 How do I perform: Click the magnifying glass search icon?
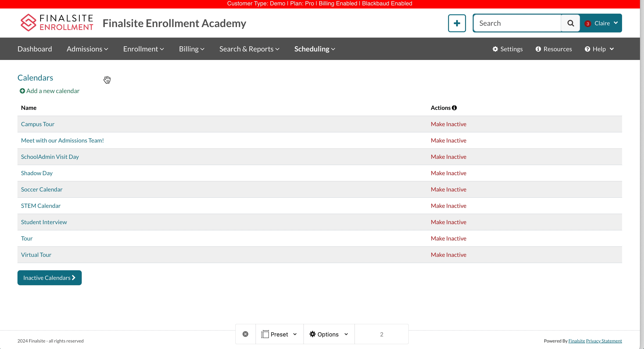pos(570,23)
